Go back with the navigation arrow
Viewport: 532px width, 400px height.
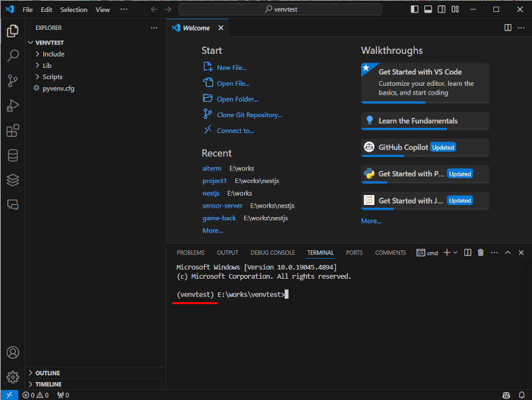(154, 9)
